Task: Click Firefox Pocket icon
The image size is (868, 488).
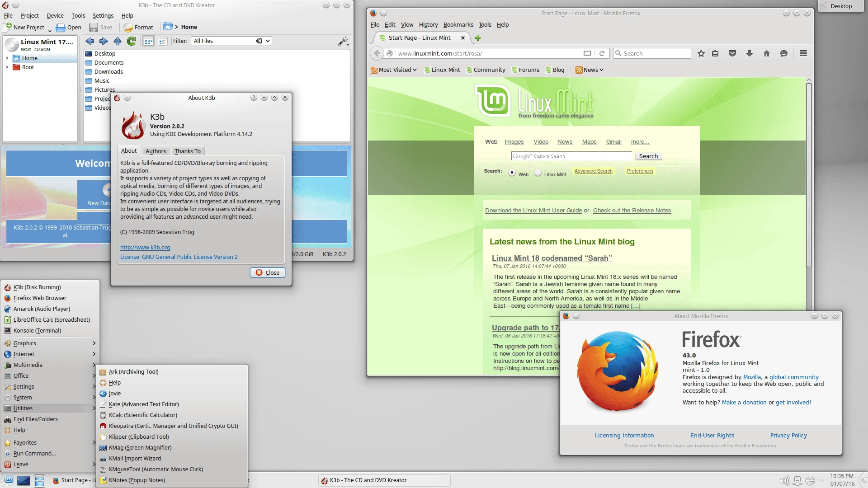Action: [732, 53]
